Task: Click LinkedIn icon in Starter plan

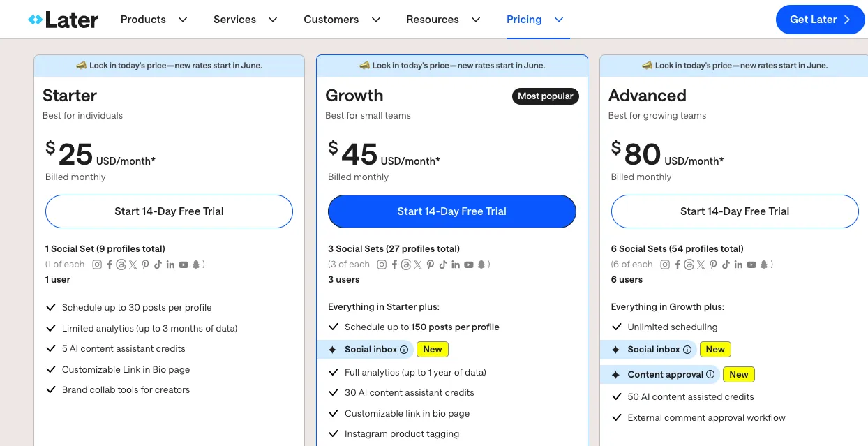Action: coord(170,265)
